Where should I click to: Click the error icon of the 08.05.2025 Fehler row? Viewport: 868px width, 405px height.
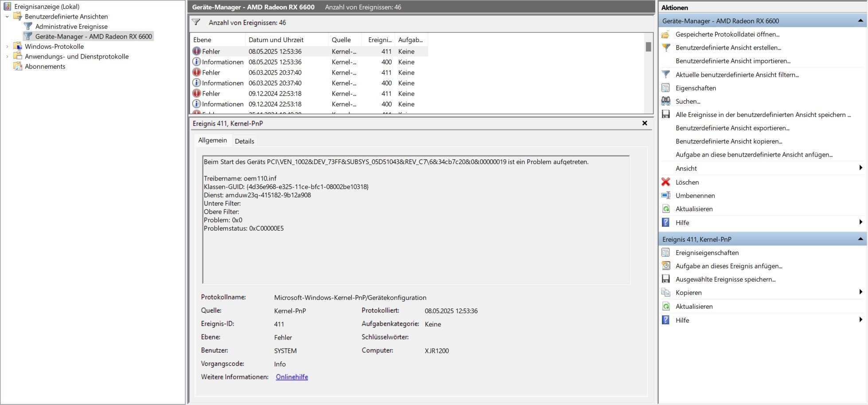pyautogui.click(x=197, y=51)
